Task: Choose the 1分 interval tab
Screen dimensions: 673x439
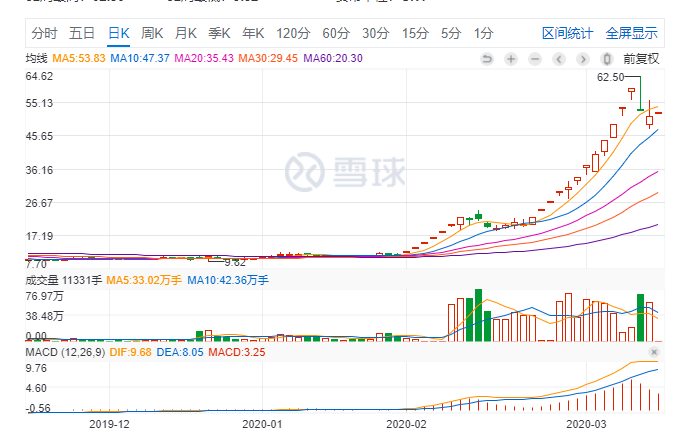Action: click(x=483, y=33)
